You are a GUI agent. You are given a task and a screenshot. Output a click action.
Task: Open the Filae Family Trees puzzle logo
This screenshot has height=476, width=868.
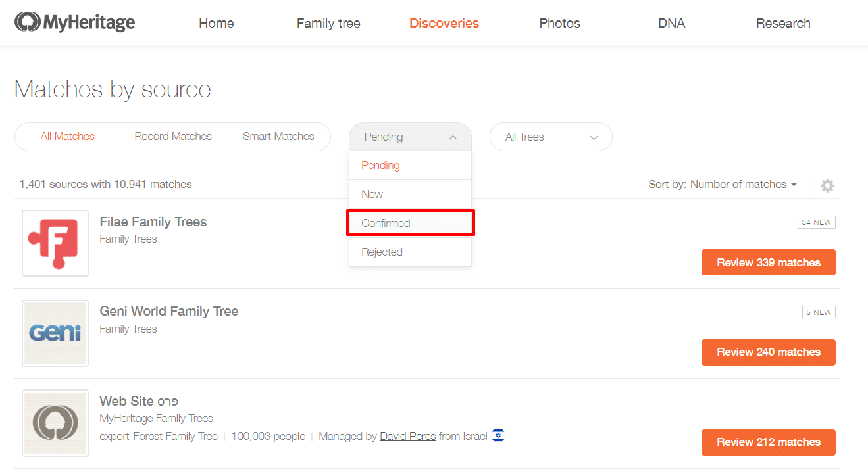tap(55, 243)
